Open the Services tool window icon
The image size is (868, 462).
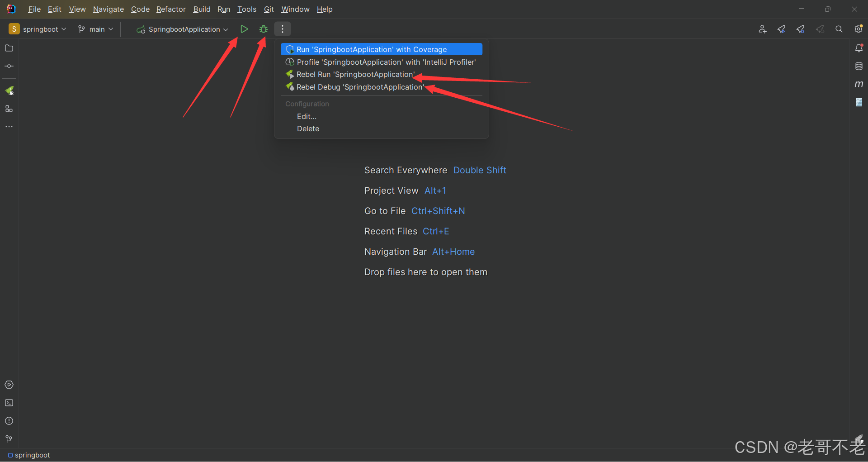9,385
